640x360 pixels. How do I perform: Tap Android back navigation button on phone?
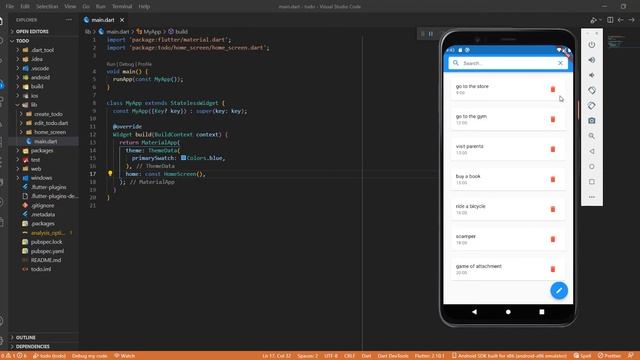coord(474,312)
